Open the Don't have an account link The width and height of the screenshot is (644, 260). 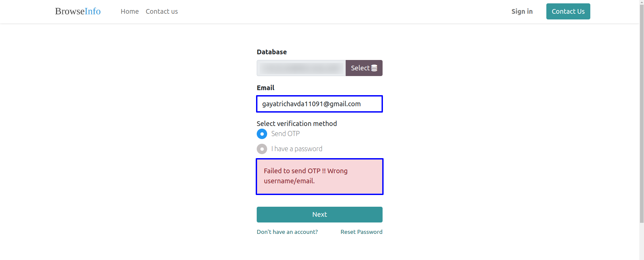click(287, 232)
